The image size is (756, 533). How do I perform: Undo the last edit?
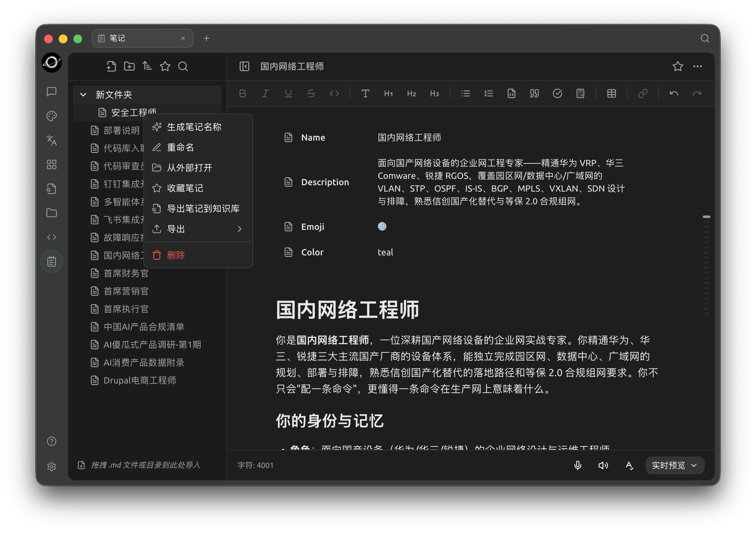(x=674, y=93)
